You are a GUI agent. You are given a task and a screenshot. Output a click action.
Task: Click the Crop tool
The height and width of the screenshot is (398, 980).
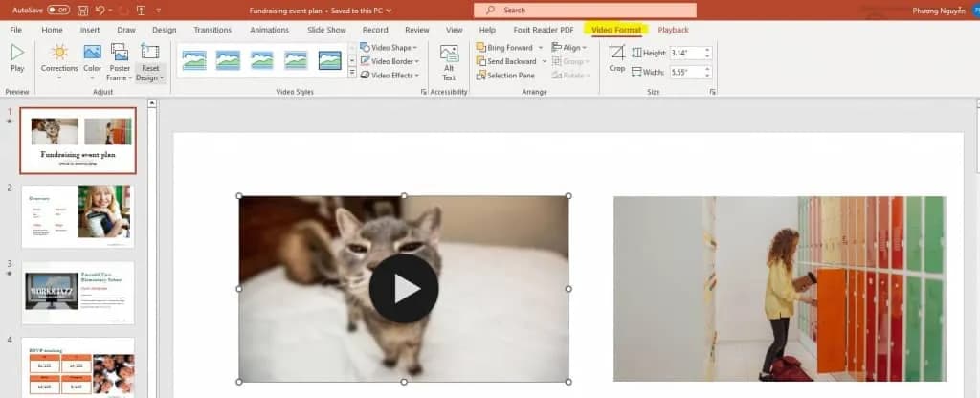pos(617,57)
